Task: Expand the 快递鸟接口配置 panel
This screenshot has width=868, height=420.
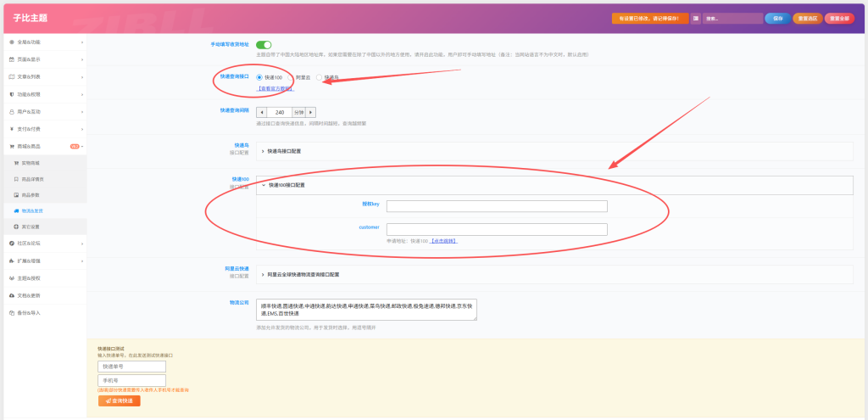Action: click(x=554, y=151)
